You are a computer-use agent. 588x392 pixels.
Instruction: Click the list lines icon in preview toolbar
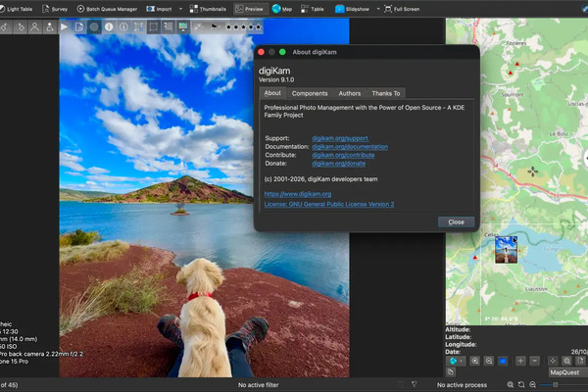[x=169, y=26]
